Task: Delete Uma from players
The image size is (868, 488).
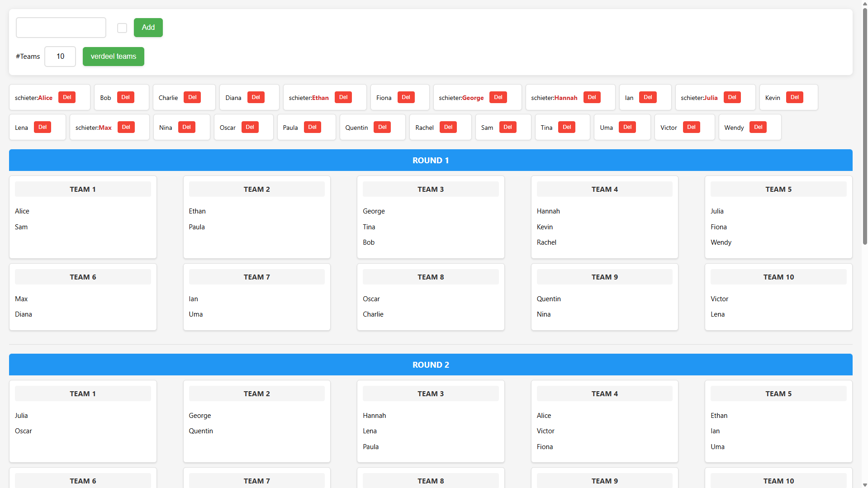Action: [x=627, y=127]
